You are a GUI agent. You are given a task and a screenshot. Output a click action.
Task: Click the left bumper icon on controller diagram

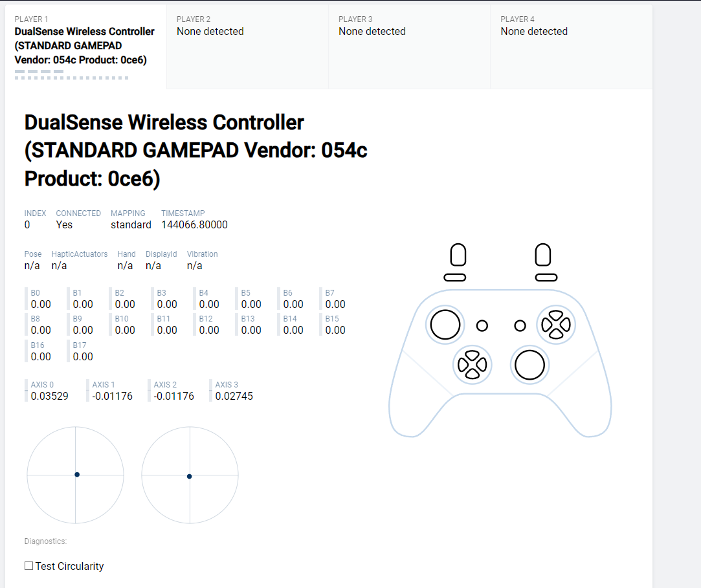[454, 278]
